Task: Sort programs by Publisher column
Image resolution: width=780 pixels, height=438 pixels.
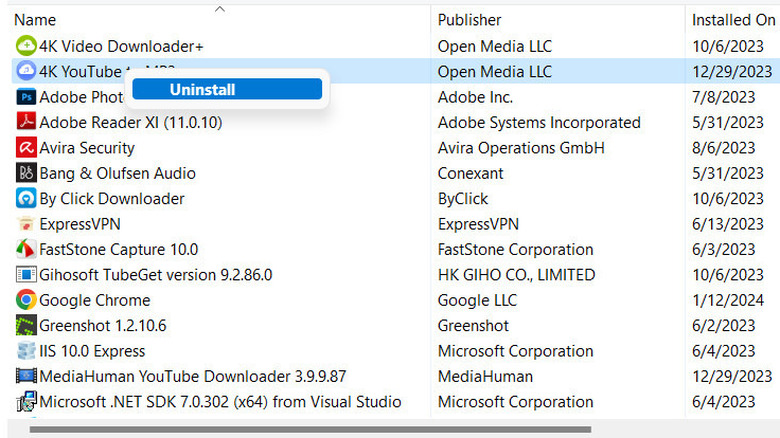Action: [x=469, y=20]
